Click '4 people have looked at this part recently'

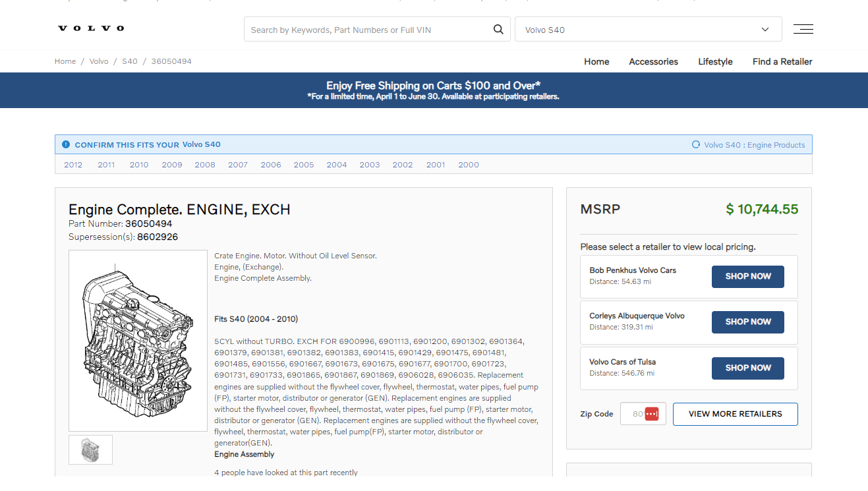point(286,473)
